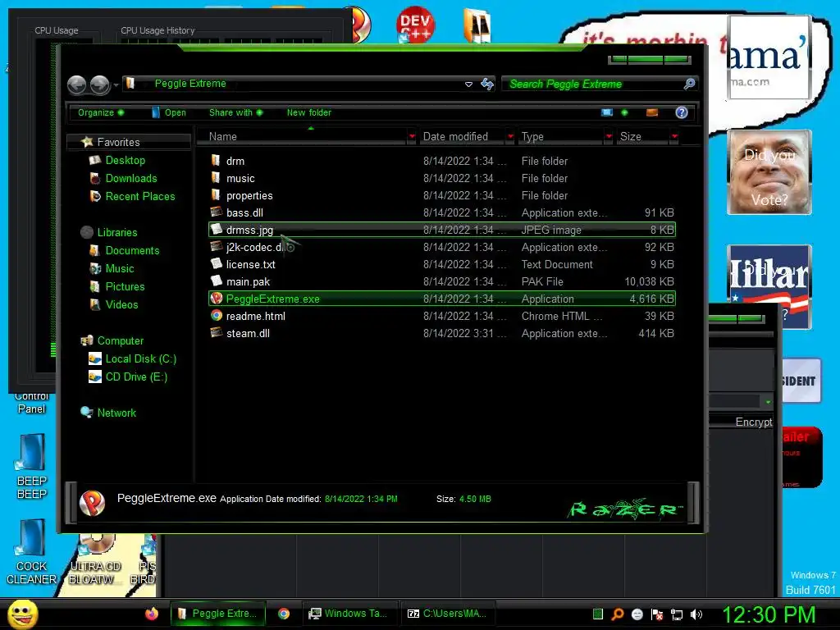Go back with the Explorer back arrow

pos(76,84)
